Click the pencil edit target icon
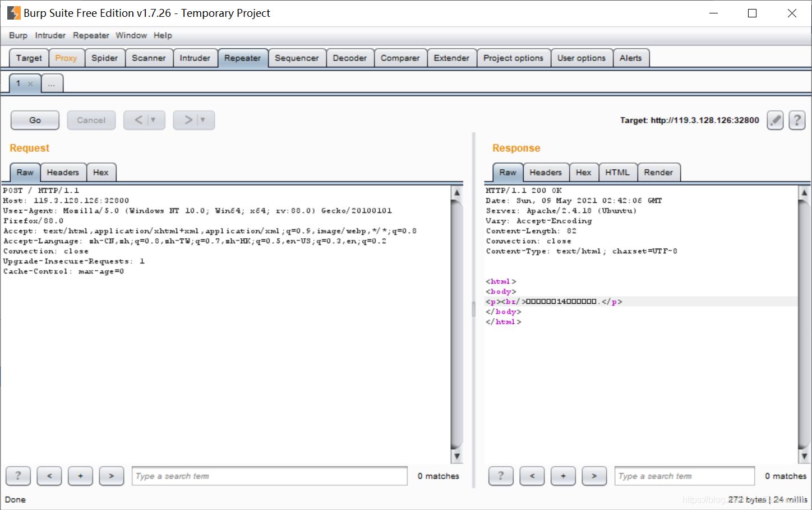The image size is (812, 510). (x=775, y=120)
